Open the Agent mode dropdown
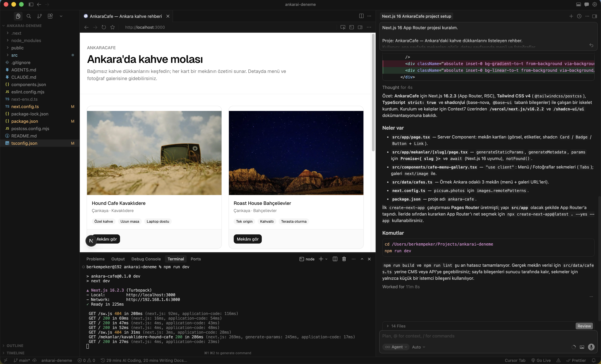The width and height of the screenshot is (601, 364). click(x=396, y=347)
